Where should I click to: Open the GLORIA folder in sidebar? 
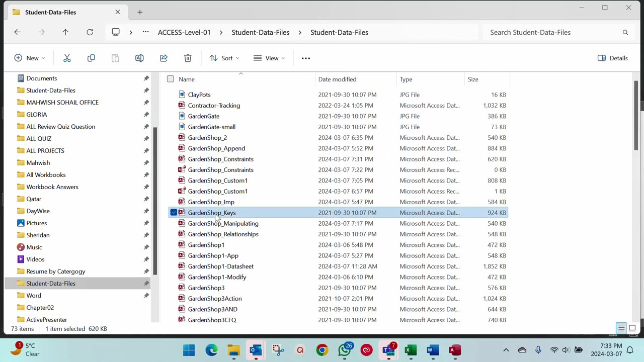coord(37,115)
